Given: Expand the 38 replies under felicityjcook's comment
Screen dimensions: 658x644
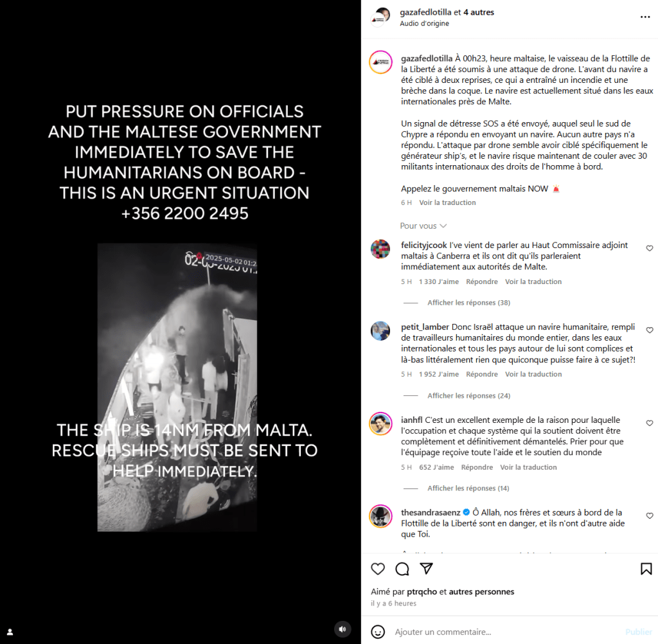Looking at the screenshot, I should (468, 303).
